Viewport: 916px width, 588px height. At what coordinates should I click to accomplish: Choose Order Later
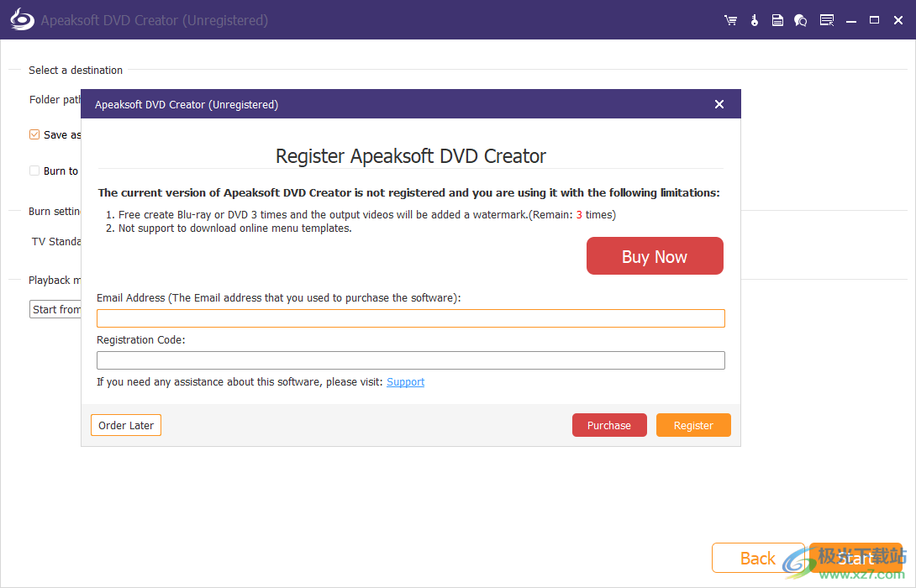126,425
